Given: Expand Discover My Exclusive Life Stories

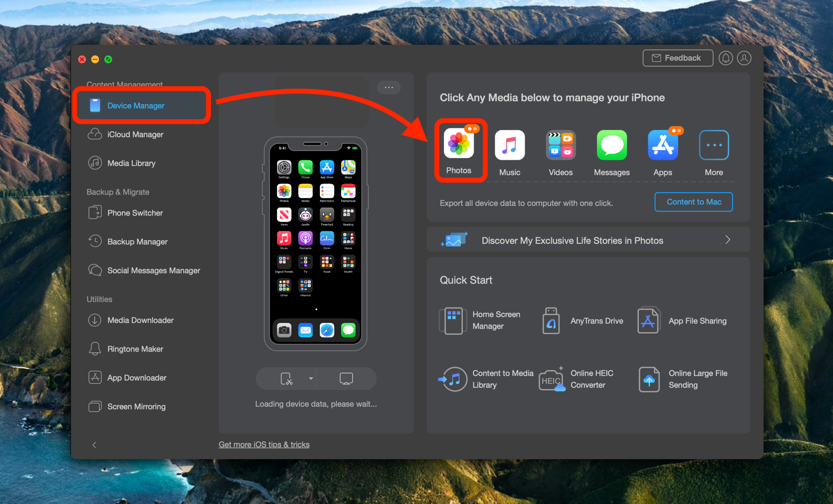Looking at the screenshot, I should point(727,240).
